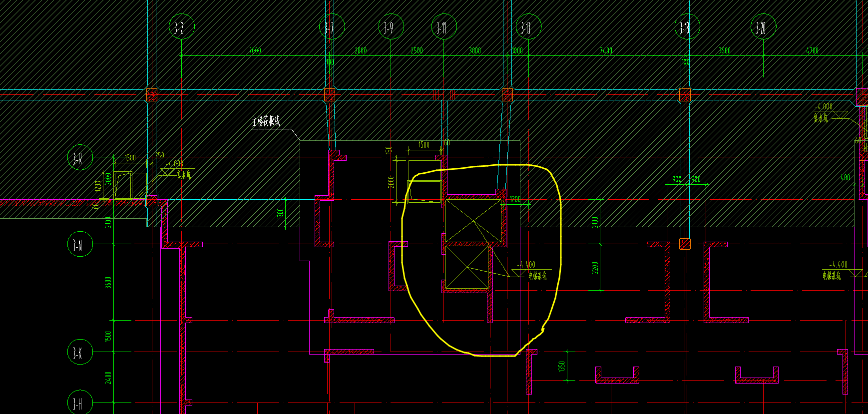Image resolution: width=868 pixels, height=414 pixels.
Task: Click upper elevator pit crossed rectangle
Action: coord(473,220)
